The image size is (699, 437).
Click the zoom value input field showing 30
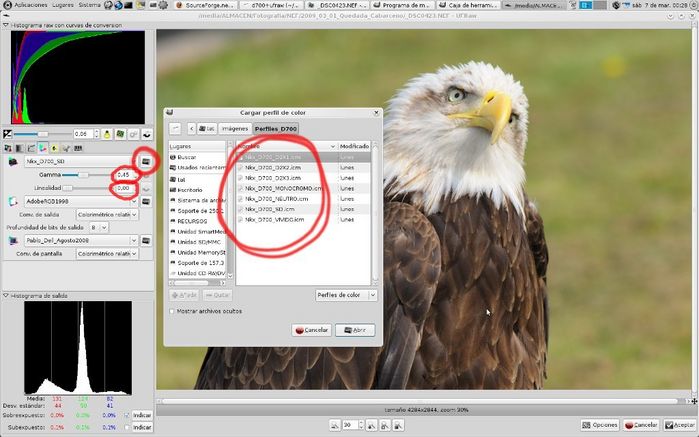[350, 425]
